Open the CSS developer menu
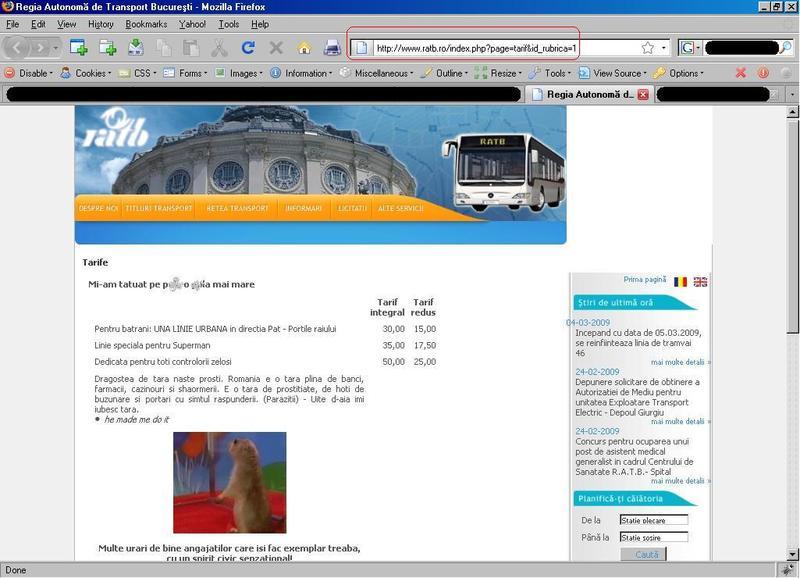 pos(138,73)
